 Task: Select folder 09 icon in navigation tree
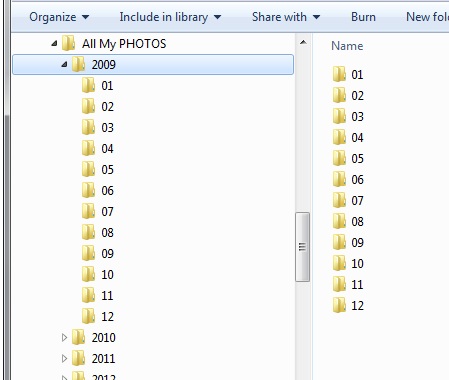pyautogui.click(x=89, y=253)
